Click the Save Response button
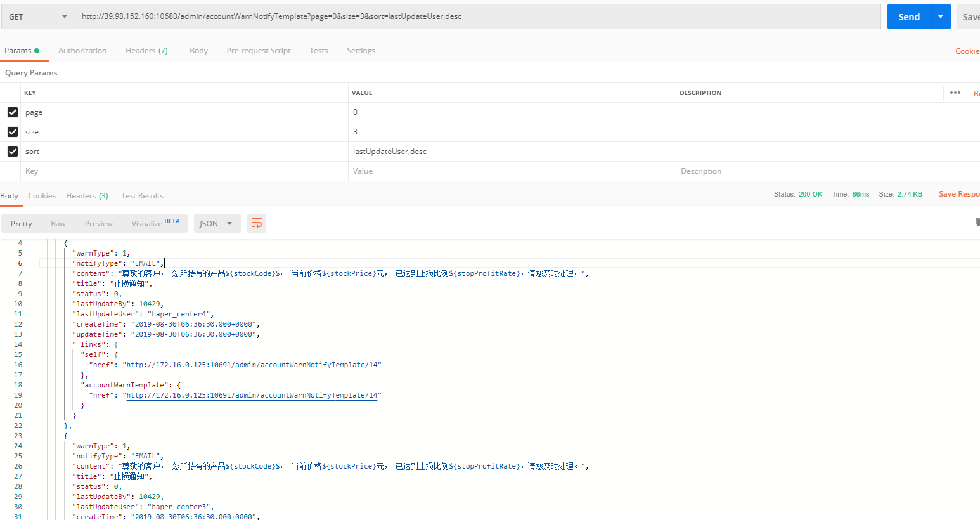 click(x=959, y=194)
